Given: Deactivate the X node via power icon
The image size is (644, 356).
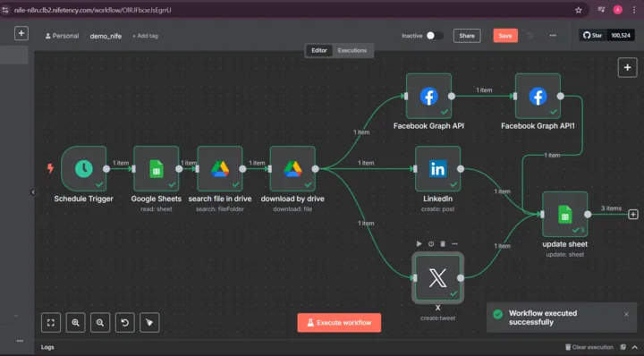Looking at the screenshot, I should tap(431, 244).
